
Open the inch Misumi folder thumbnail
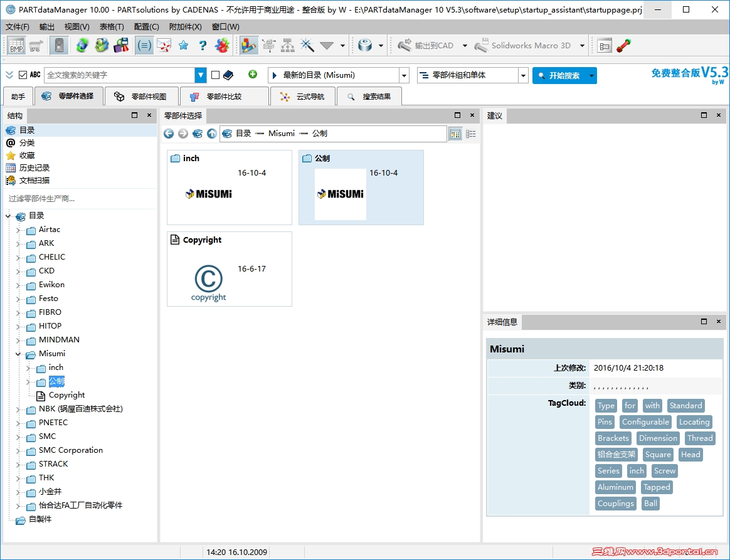[x=230, y=187]
